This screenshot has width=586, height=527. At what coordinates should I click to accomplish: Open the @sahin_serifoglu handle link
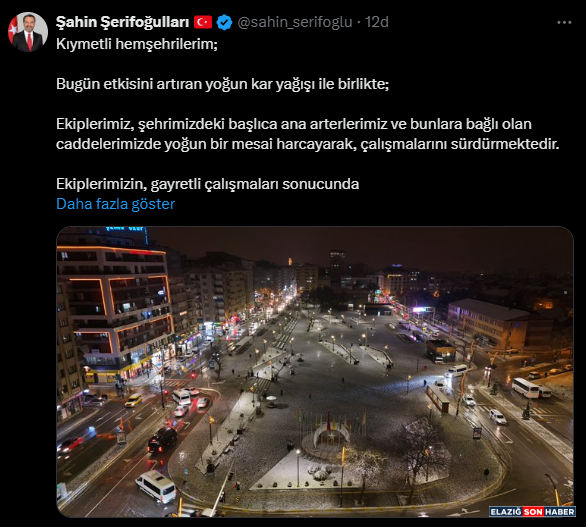(x=295, y=22)
